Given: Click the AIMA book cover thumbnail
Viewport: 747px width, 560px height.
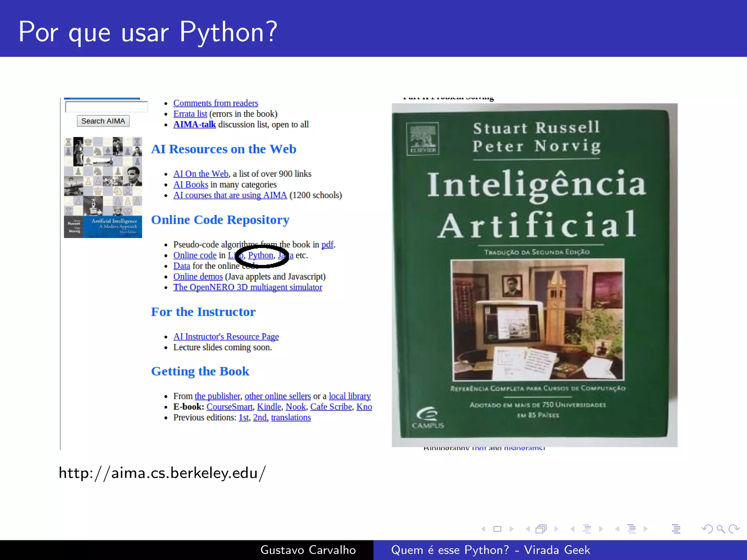Looking at the screenshot, I should click(x=103, y=187).
